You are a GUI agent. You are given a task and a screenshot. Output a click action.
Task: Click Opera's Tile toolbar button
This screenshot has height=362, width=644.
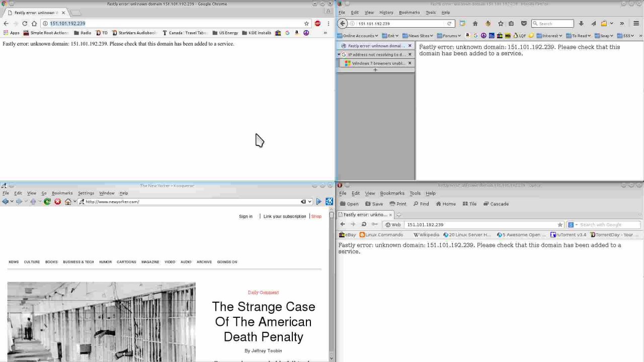click(469, 204)
